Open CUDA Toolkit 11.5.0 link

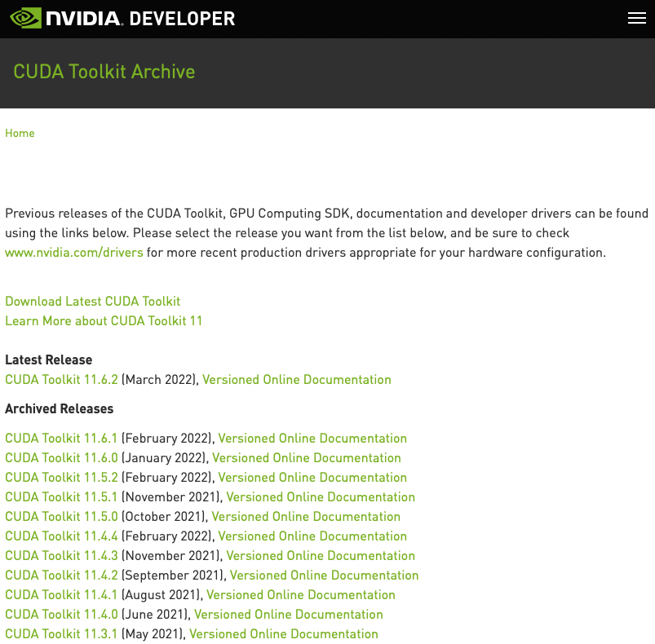(61, 517)
